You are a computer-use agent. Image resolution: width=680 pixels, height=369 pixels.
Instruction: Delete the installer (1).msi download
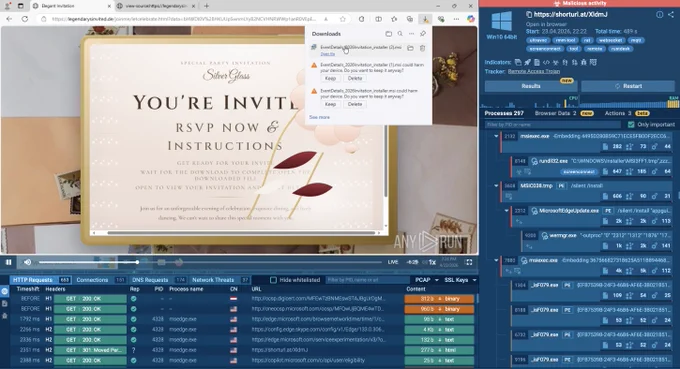pyautogui.click(x=355, y=78)
